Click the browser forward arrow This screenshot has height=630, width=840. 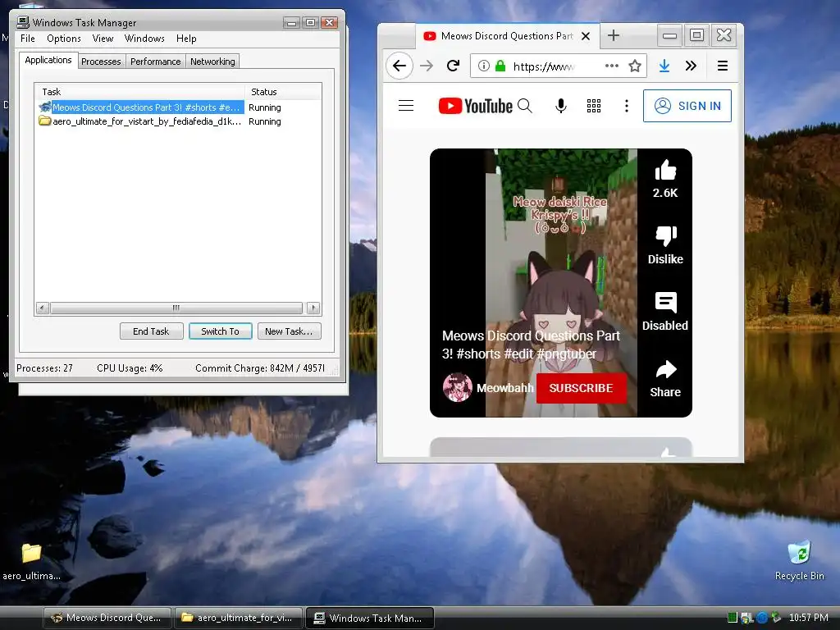coord(427,66)
